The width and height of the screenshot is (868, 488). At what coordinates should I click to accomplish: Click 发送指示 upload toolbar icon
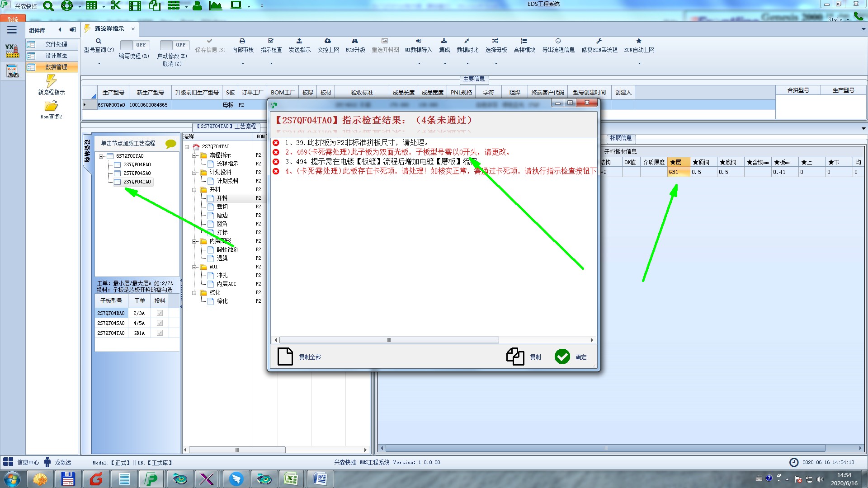pyautogui.click(x=299, y=41)
